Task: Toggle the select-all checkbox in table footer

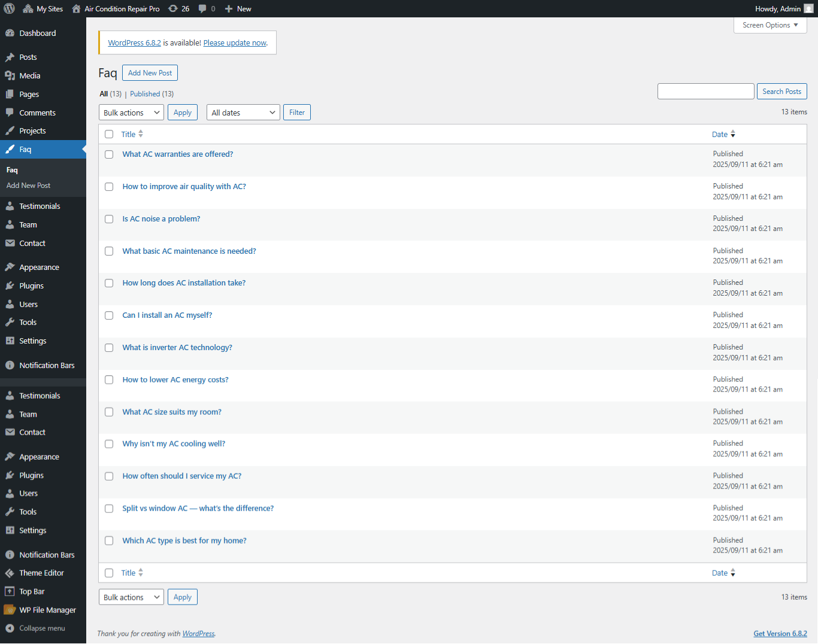Action: tap(109, 573)
